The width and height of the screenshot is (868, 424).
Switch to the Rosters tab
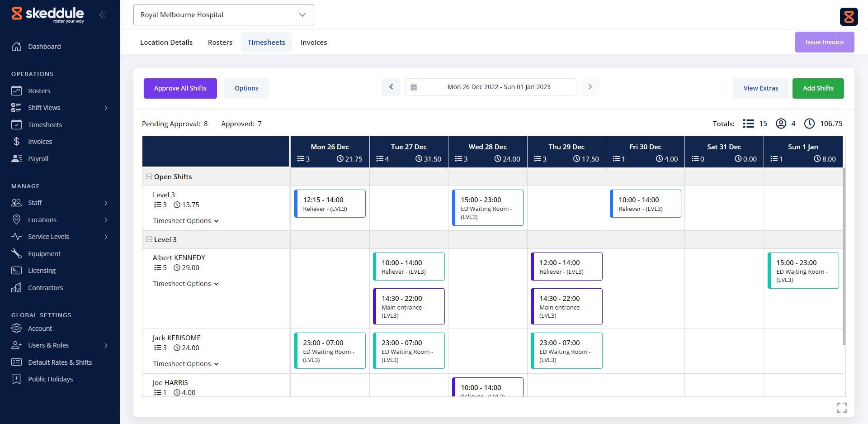click(x=220, y=43)
